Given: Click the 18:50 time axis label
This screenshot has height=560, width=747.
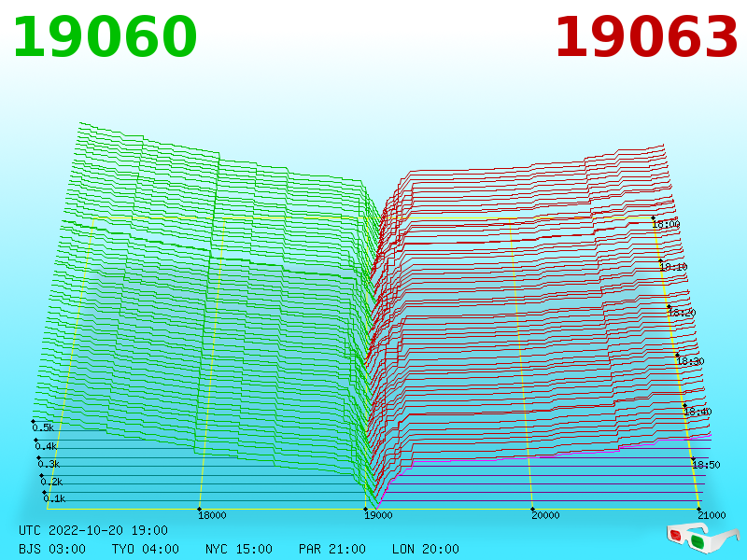Looking at the screenshot, I should click(706, 465).
